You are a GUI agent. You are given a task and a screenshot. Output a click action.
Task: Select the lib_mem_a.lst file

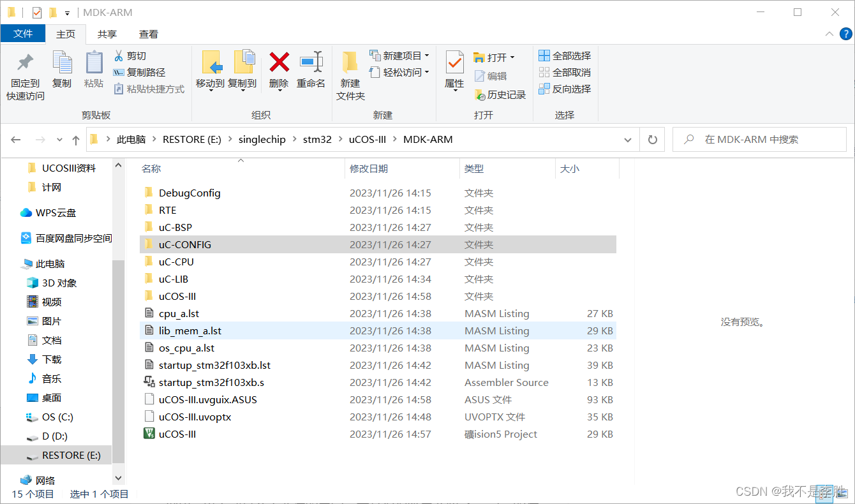pos(376,331)
